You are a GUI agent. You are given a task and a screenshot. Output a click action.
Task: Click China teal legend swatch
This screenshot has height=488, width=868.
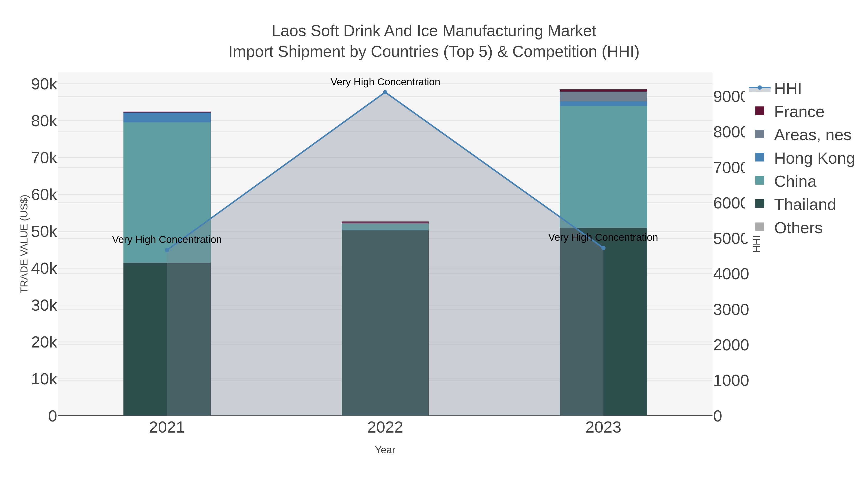pyautogui.click(x=759, y=180)
